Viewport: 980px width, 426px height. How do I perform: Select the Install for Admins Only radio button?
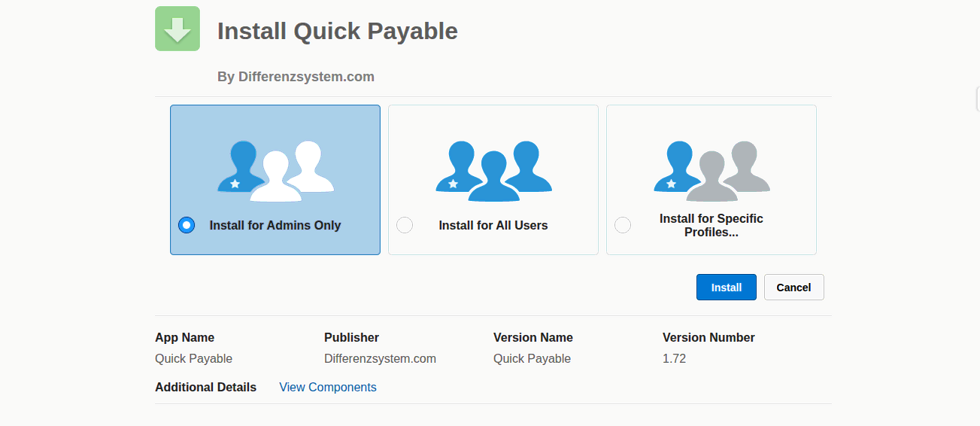click(187, 225)
